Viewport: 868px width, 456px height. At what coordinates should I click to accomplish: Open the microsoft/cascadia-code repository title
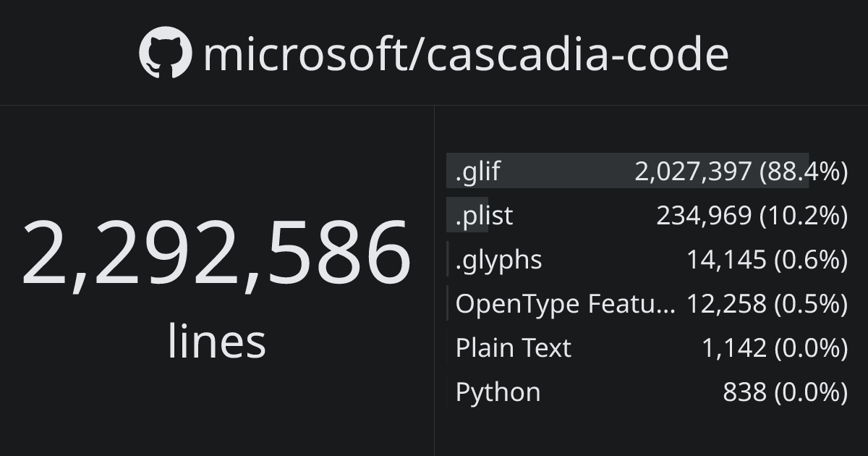point(466,54)
